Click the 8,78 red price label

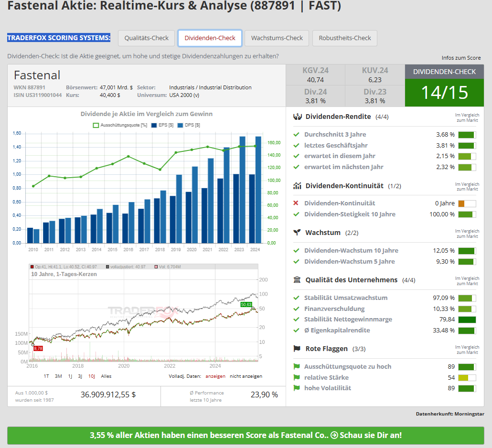click(x=38, y=349)
